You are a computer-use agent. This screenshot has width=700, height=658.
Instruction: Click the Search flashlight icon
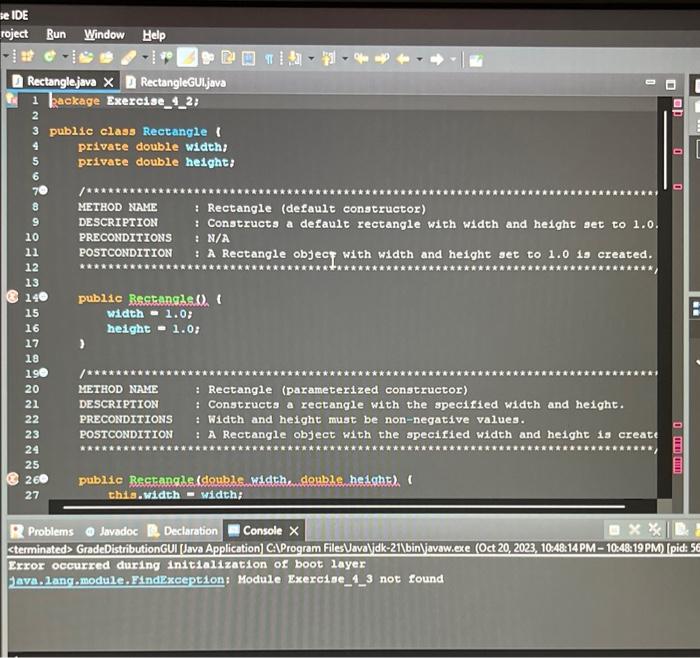(129, 57)
